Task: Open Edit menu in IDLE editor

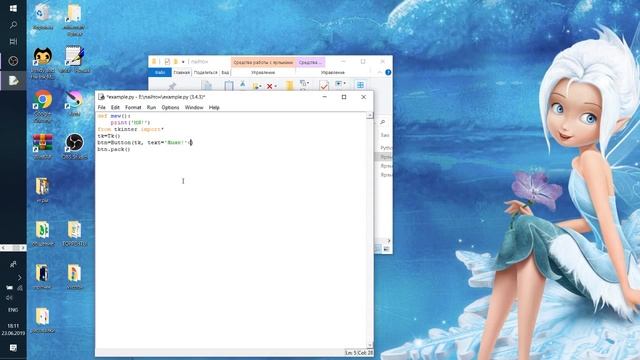Action: pos(115,107)
